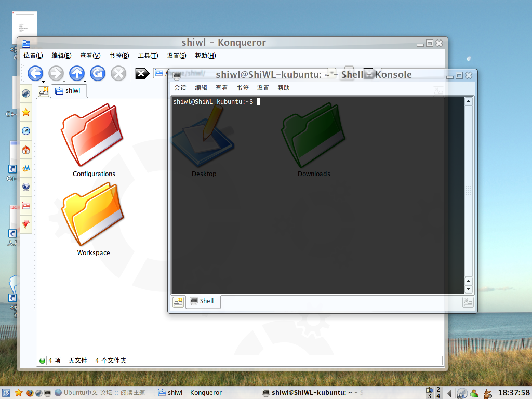Select the Shell tab in Konsole

[203, 301]
